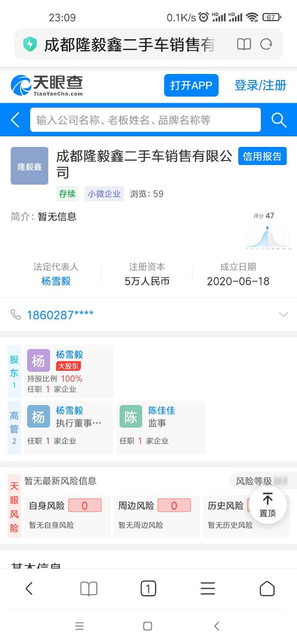Image resolution: width=297 pixels, height=644 pixels.
Task: Expand the phone number chevron
Action: 283,314
